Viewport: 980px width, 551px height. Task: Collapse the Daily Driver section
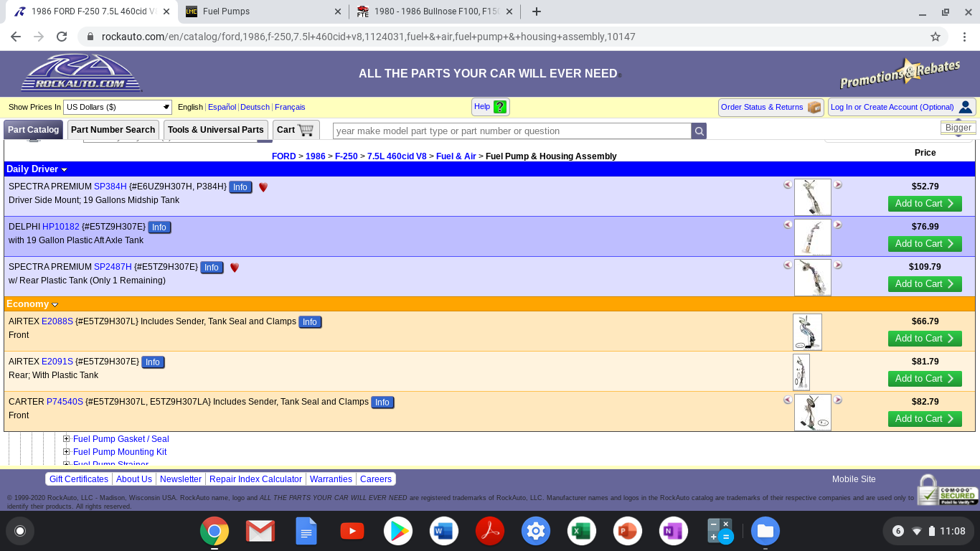point(65,170)
